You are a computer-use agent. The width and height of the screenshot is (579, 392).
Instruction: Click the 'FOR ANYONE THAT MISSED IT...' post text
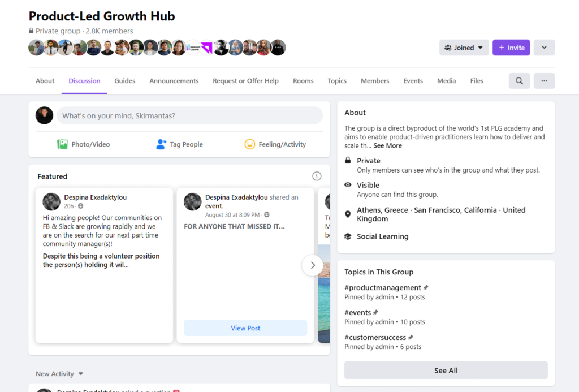(x=235, y=226)
